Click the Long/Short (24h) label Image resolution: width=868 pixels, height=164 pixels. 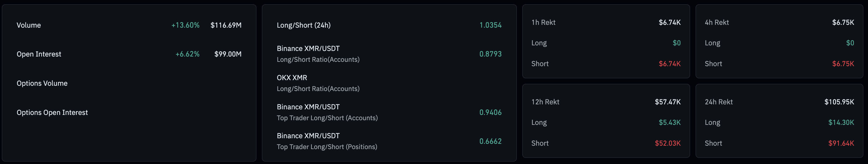(x=303, y=25)
